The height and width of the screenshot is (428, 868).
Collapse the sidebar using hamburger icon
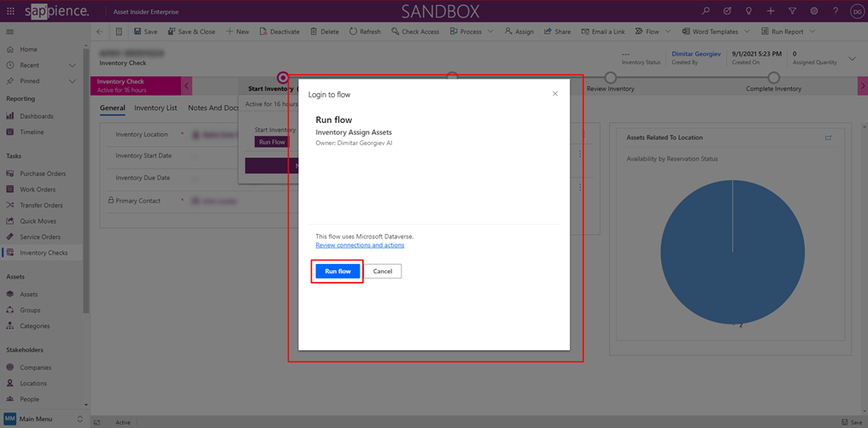point(10,32)
